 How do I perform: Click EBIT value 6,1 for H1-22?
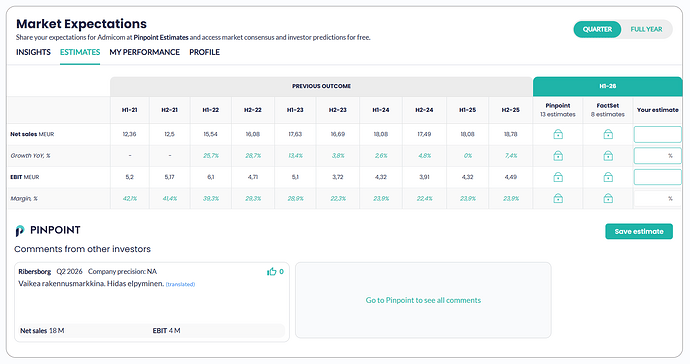[x=210, y=177]
